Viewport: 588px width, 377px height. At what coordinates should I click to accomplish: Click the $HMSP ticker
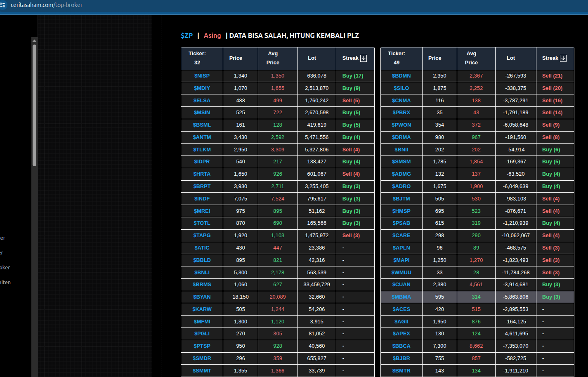pyautogui.click(x=401, y=211)
